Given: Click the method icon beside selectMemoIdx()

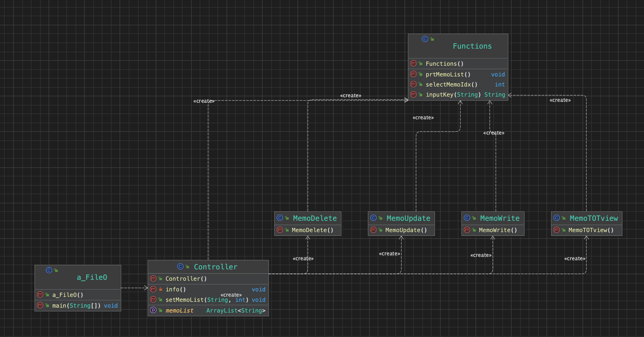Looking at the screenshot, I should (x=413, y=84).
